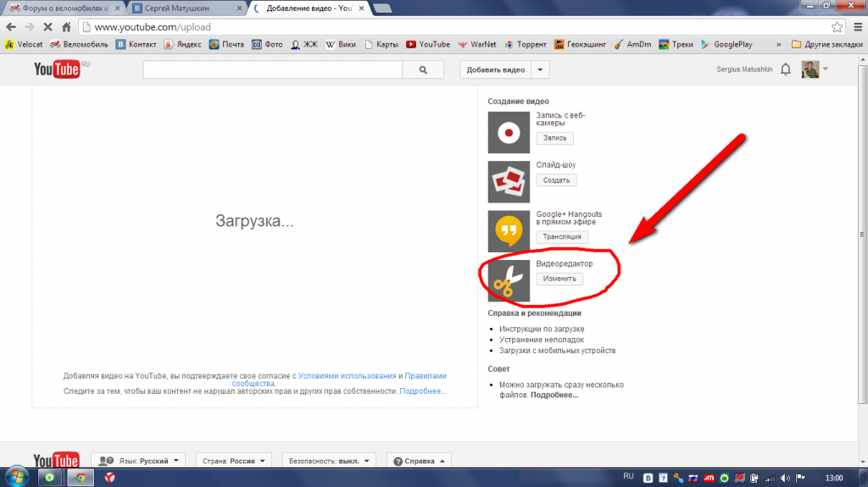Expand the account avatar menu arrow
Image resolution: width=868 pixels, height=487 pixels.
826,69
